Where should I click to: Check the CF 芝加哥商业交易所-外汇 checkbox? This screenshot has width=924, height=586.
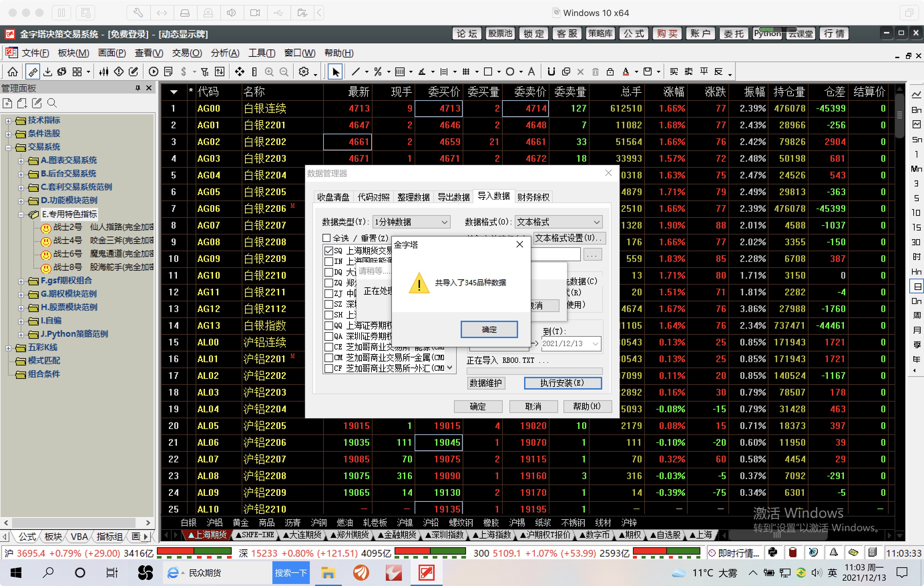(x=328, y=369)
